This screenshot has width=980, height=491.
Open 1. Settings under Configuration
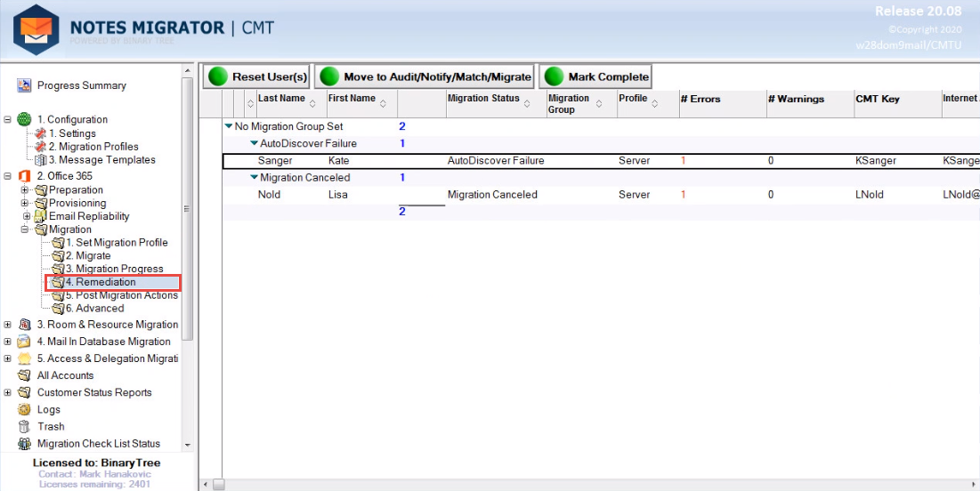tap(72, 133)
